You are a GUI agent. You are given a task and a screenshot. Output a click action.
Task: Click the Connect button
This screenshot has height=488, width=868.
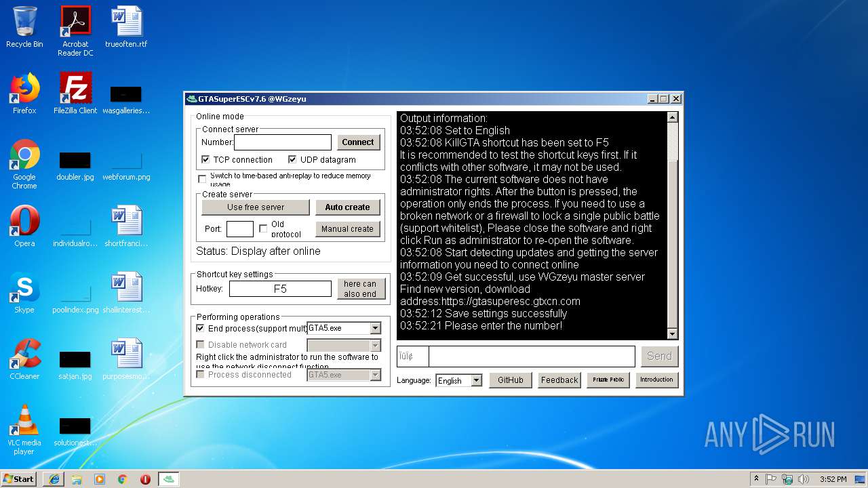[x=358, y=142]
